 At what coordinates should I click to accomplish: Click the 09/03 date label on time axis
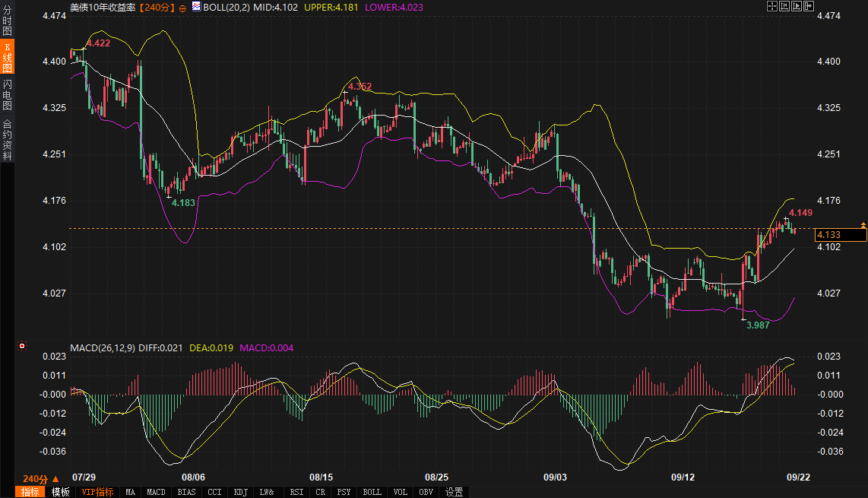(556, 477)
